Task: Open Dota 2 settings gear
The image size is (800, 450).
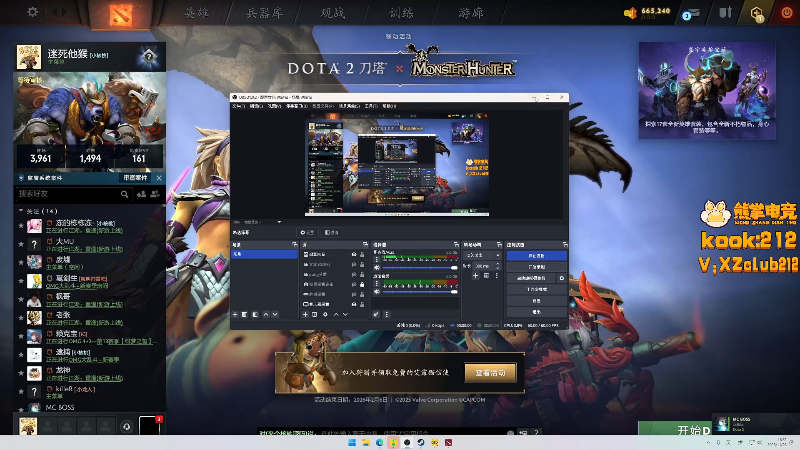Action: coord(33,11)
